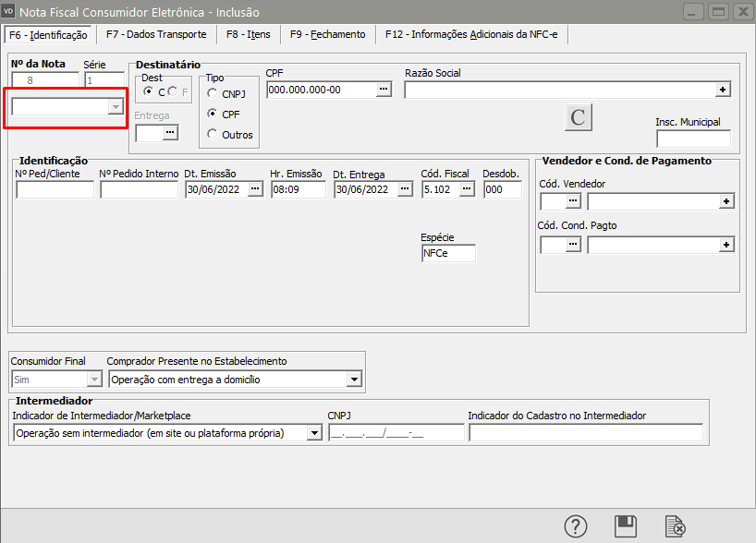Image resolution: width=756 pixels, height=543 pixels.
Task: Click the large C button
Action: coord(579,117)
